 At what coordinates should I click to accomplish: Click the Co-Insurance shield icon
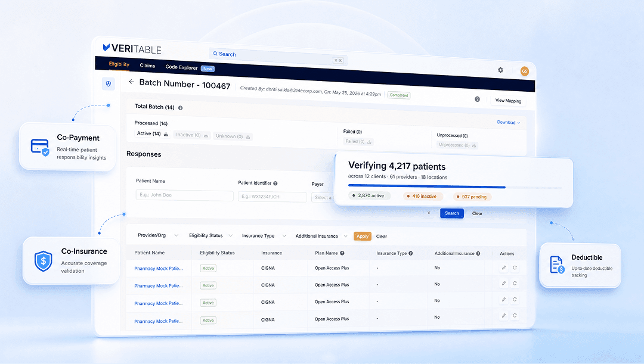pyautogui.click(x=43, y=261)
